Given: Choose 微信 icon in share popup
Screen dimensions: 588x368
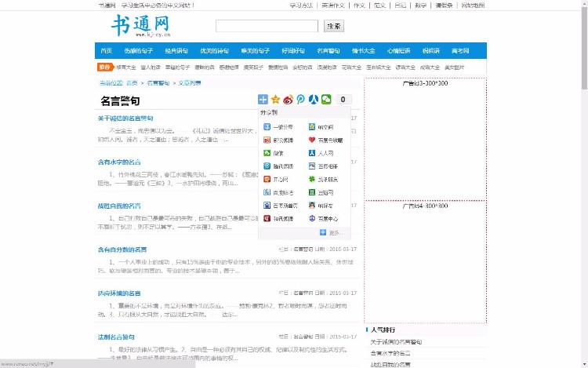Looking at the screenshot, I should (x=267, y=153).
